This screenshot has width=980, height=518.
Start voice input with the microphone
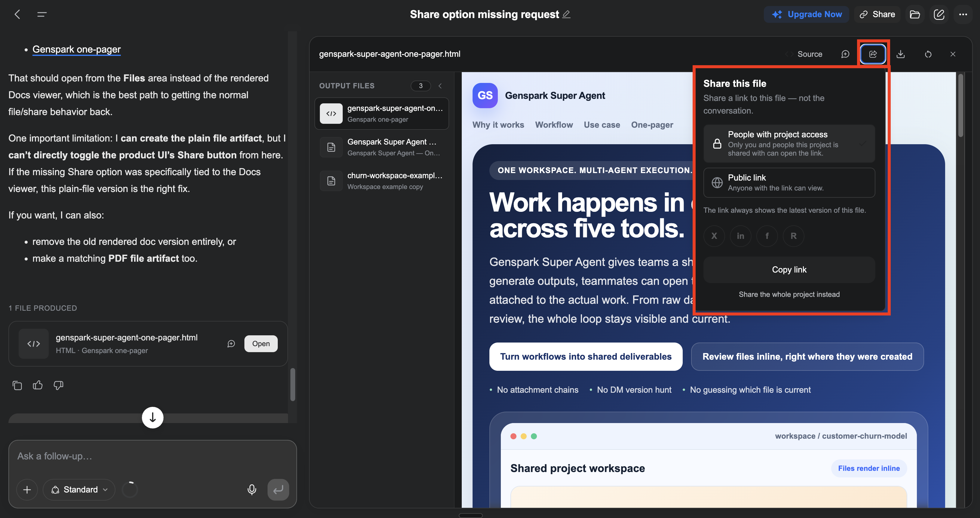pyautogui.click(x=252, y=489)
